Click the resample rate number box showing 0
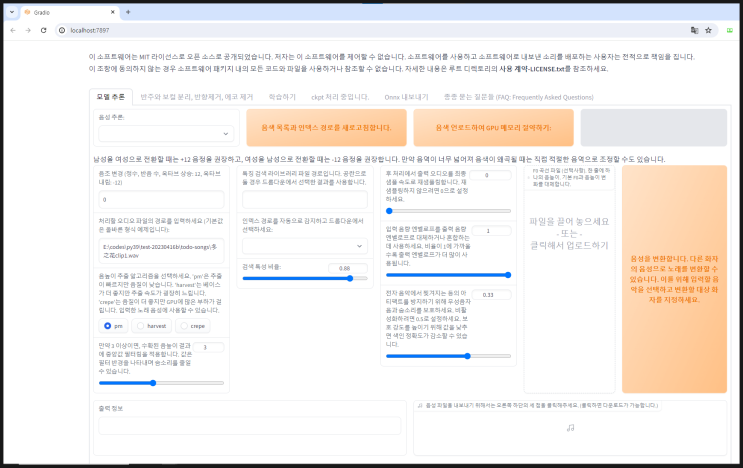 tap(490, 175)
